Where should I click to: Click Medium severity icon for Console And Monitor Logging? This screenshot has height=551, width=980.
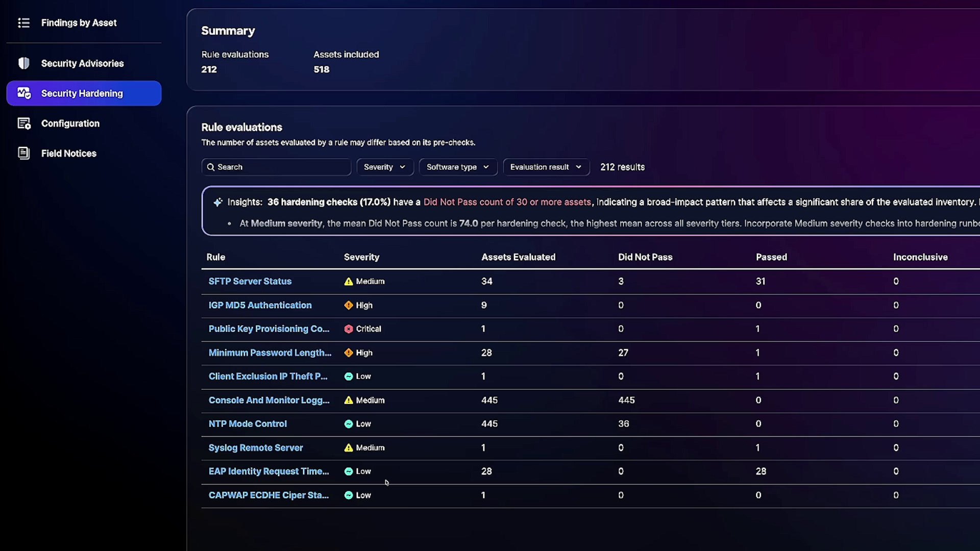(x=349, y=400)
